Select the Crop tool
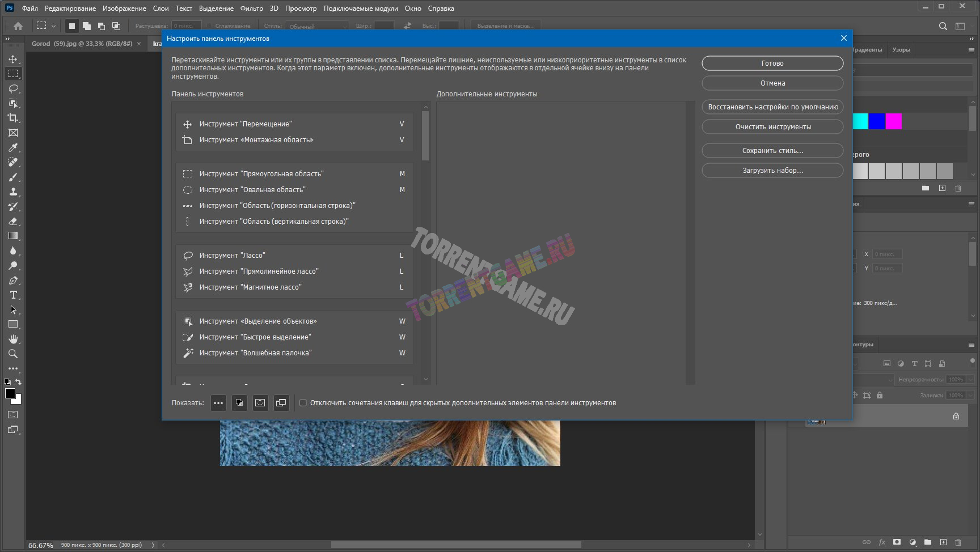Viewport: 980px width, 552px height. coord(13,118)
